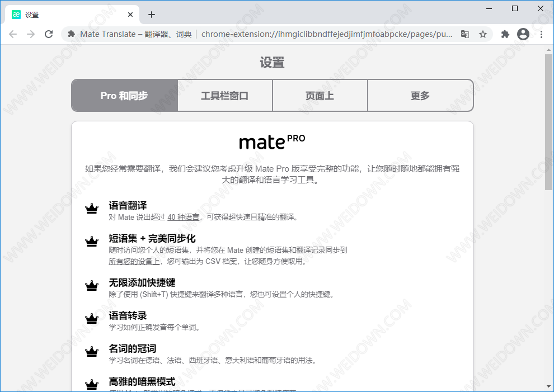Screen dimensions: 554x392
Task: Click the crown icon beside 名词的冠词
Action: [x=92, y=352]
